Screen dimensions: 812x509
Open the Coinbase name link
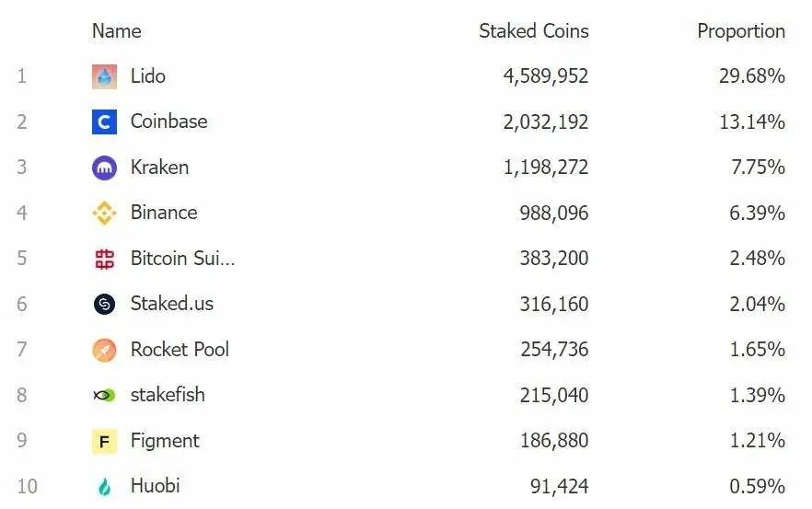(168, 121)
